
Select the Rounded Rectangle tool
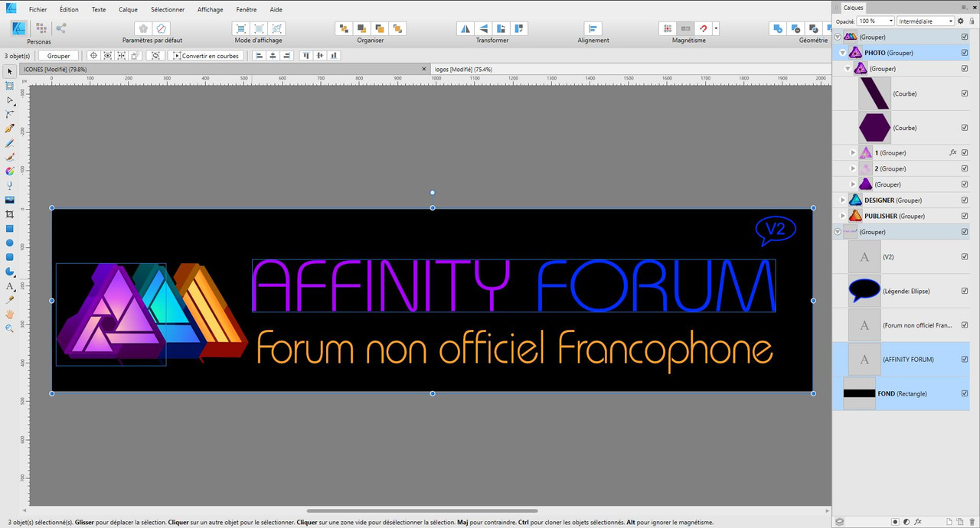(x=10, y=257)
